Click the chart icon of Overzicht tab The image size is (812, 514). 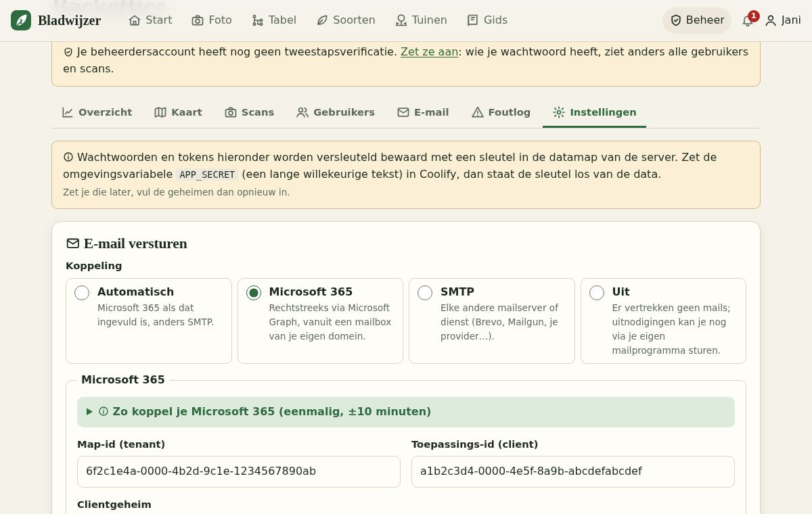pyautogui.click(x=68, y=112)
